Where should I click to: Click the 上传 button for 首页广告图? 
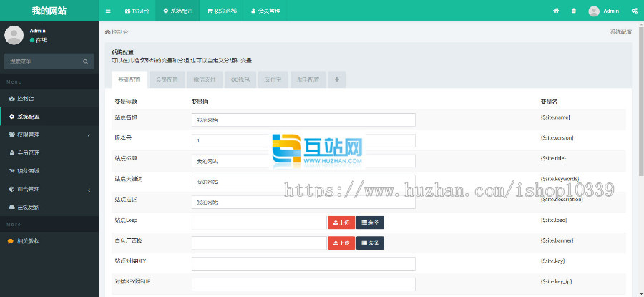(x=341, y=243)
